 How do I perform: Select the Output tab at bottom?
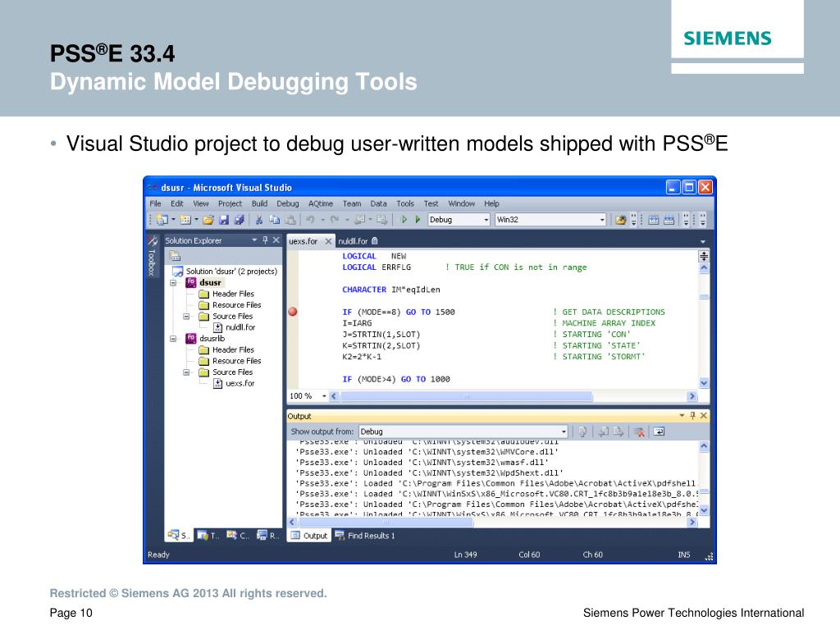click(309, 536)
